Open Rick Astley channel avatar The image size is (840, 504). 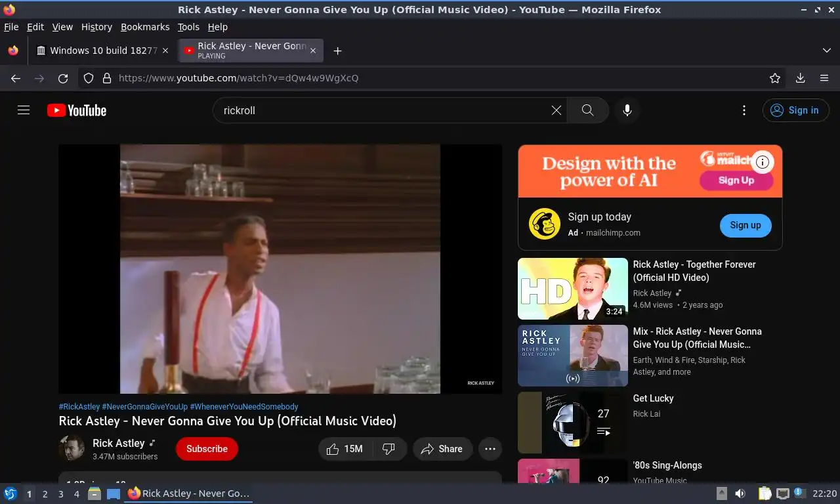[72, 448]
